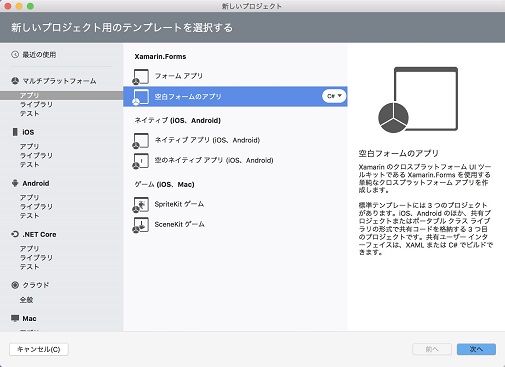Open the C# language dropdown
Screen dimensions: 505x367
pyautogui.click(x=334, y=96)
